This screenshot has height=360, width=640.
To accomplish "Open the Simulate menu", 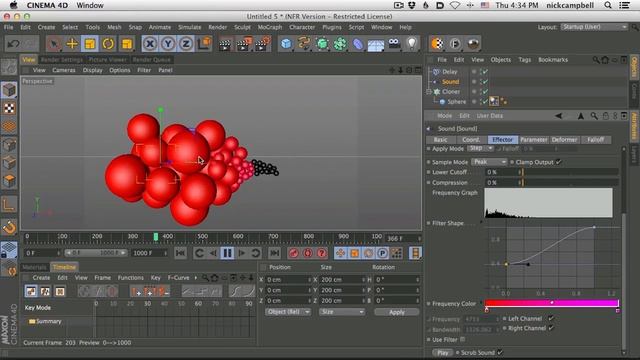I will click(x=189, y=27).
